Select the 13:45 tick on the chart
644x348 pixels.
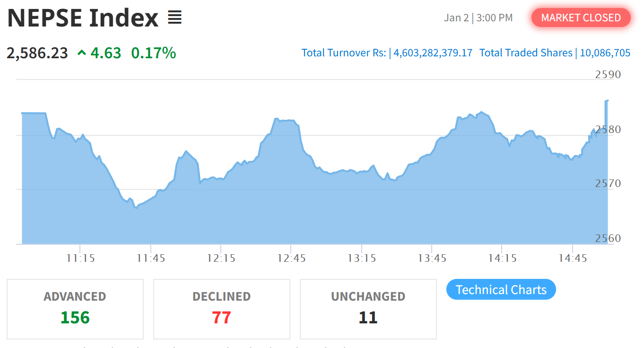(432, 258)
